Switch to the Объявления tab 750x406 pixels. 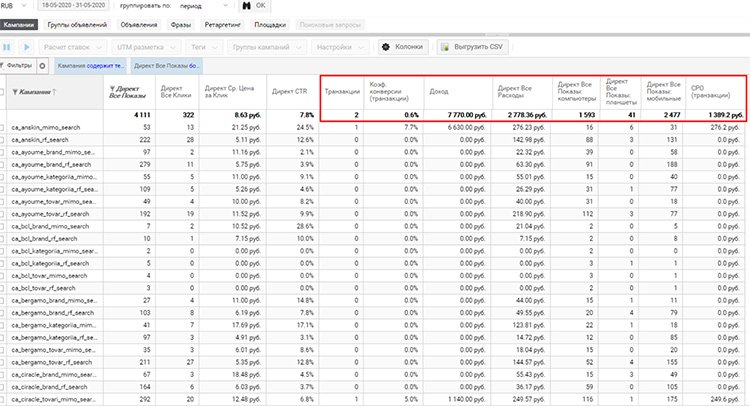click(139, 24)
